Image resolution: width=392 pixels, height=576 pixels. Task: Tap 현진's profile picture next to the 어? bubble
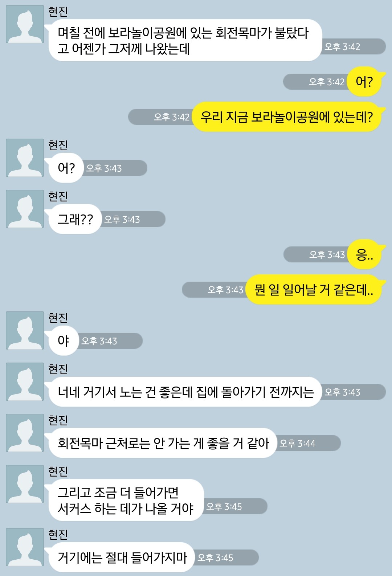coord(25,158)
